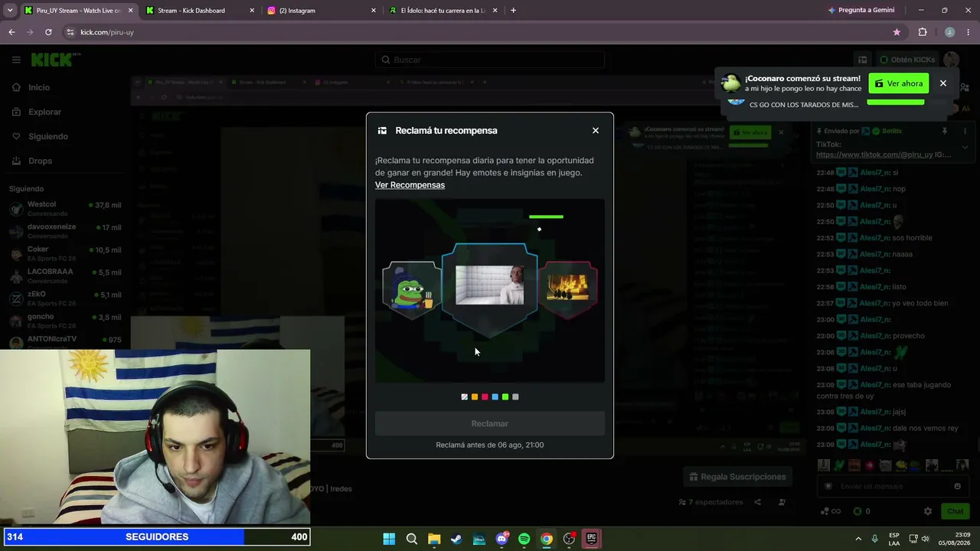980x551 pixels.
Task: Click the share icon below the stream
Action: point(757,502)
